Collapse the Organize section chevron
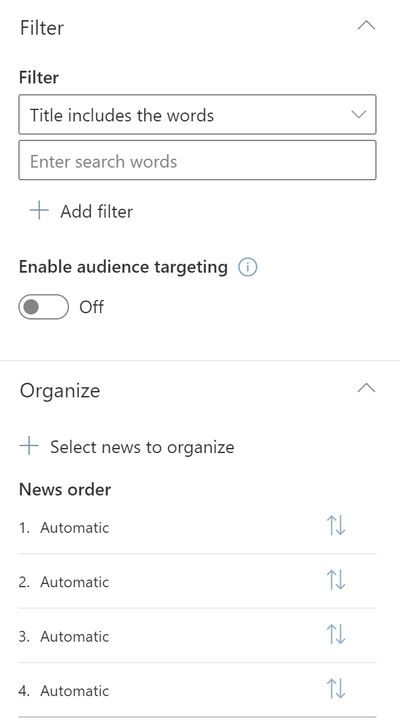The image size is (400, 727). (x=366, y=389)
